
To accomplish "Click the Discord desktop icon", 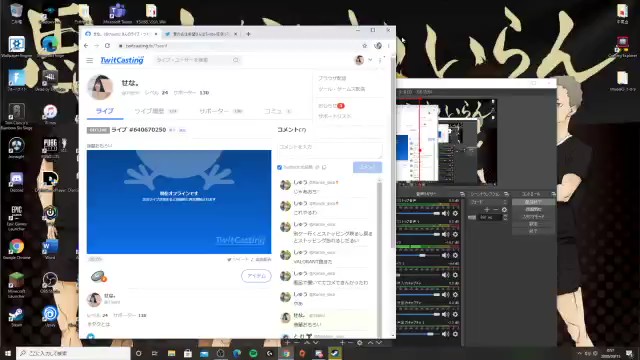I will (x=16, y=181).
